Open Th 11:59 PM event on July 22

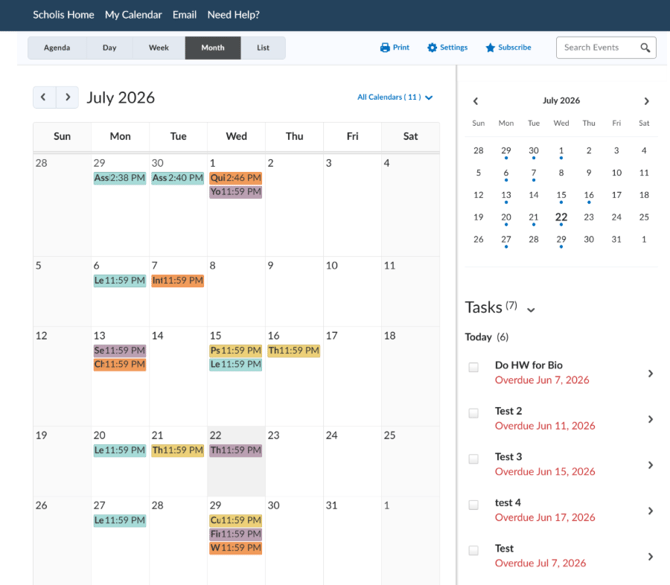click(235, 450)
